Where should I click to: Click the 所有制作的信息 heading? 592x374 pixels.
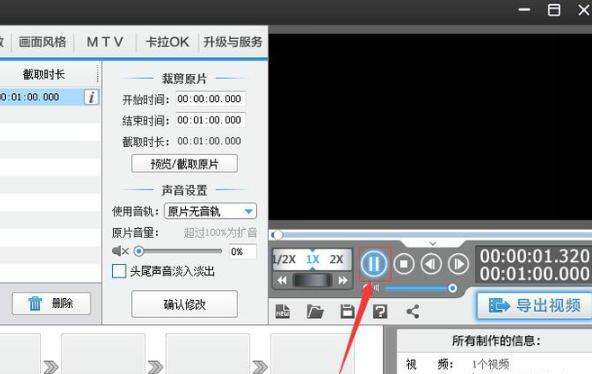pyautogui.click(x=496, y=341)
